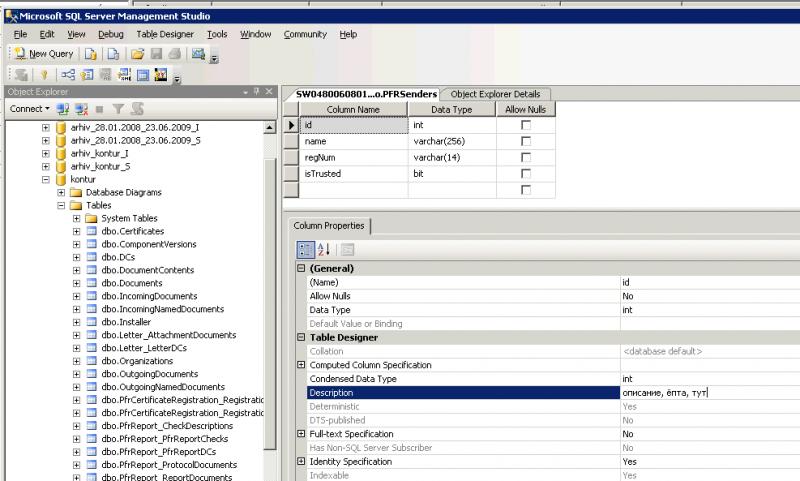This screenshot has width=800, height=481.
Task: Open the Tools menu
Action: point(217,34)
